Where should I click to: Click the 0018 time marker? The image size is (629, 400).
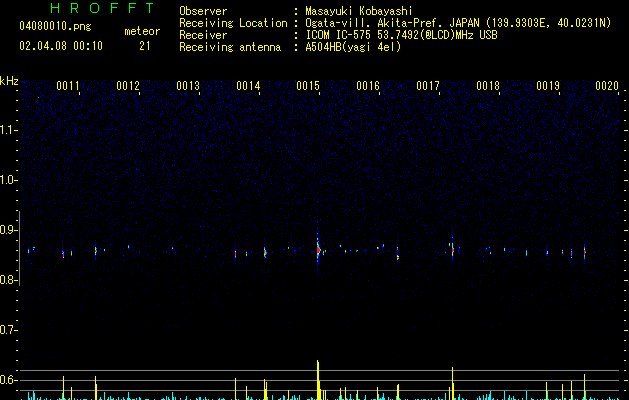coord(488,86)
